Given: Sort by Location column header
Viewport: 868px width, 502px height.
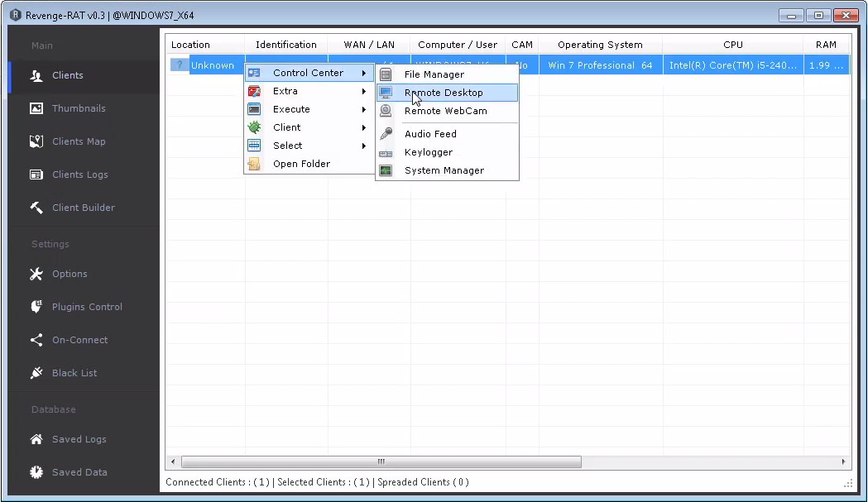Looking at the screenshot, I should [x=205, y=45].
